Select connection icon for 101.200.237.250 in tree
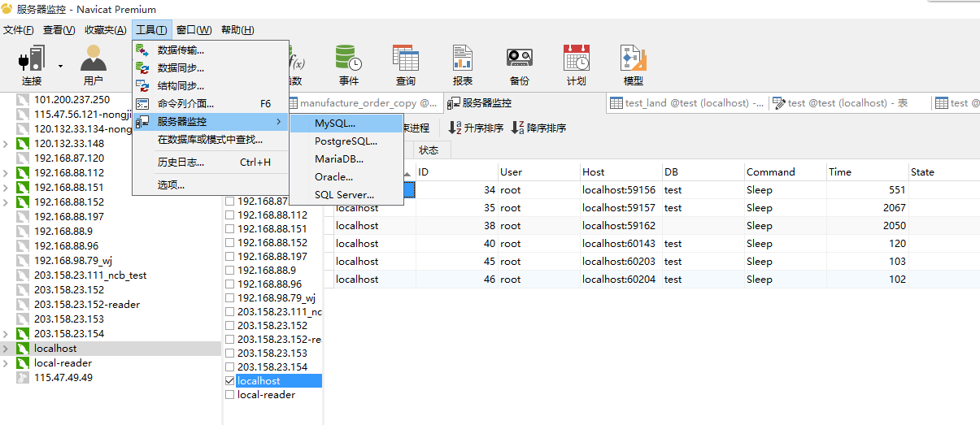Viewport: 980px width, 425px height. pyautogui.click(x=23, y=100)
